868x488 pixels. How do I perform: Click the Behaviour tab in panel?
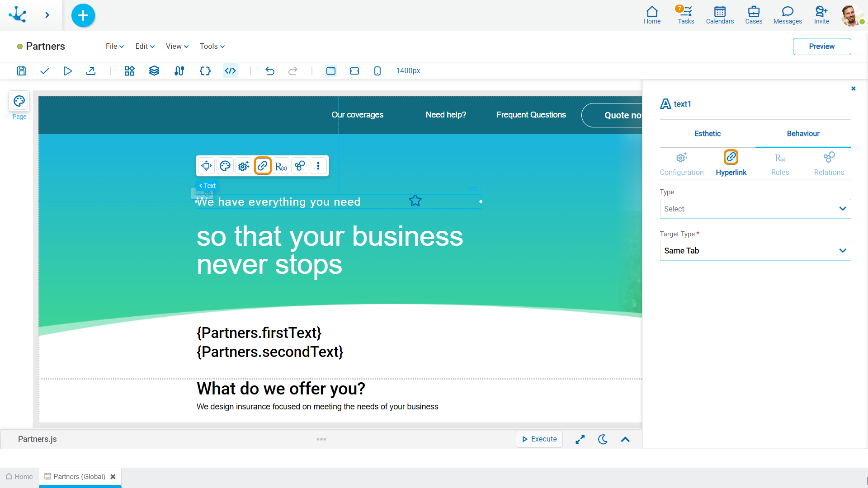803,133
